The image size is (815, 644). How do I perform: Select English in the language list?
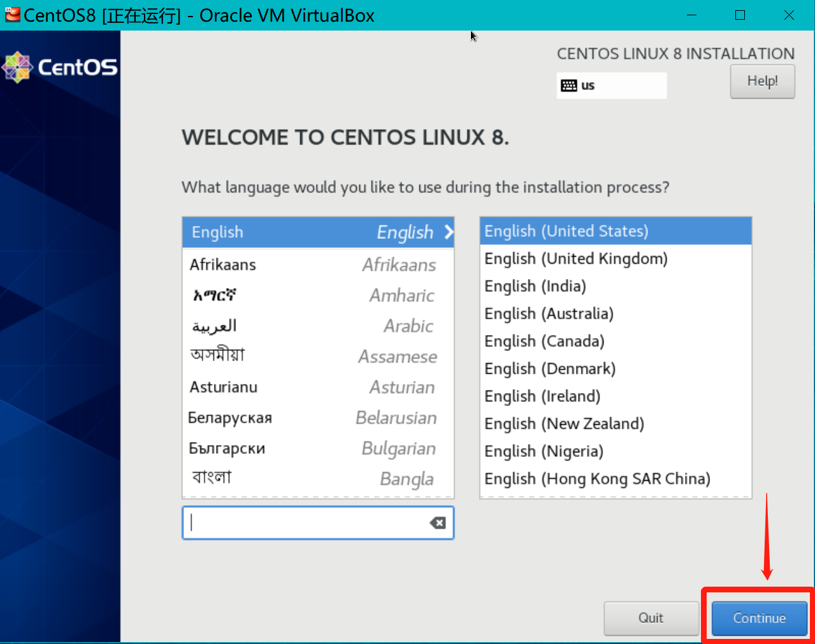(x=318, y=232)
